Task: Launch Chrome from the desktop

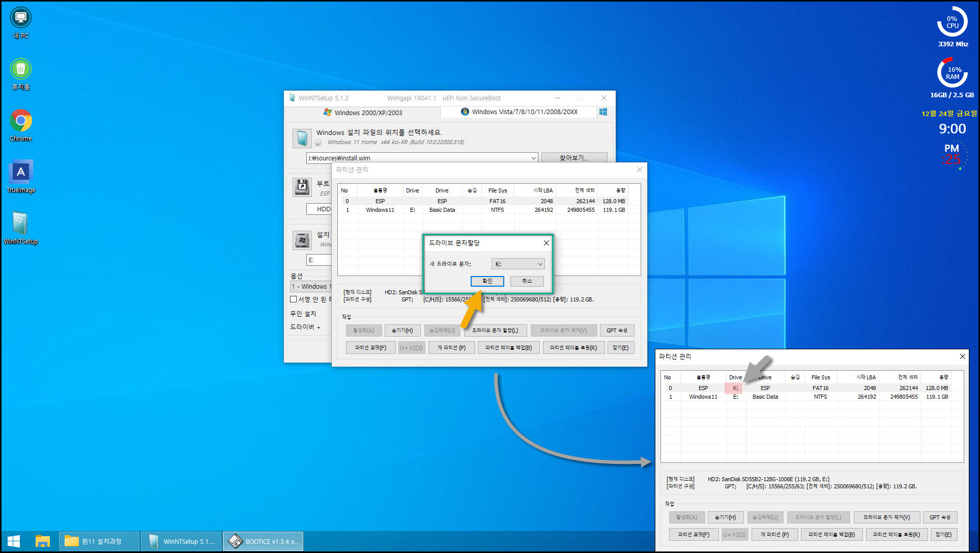Action: click(20, 125)
